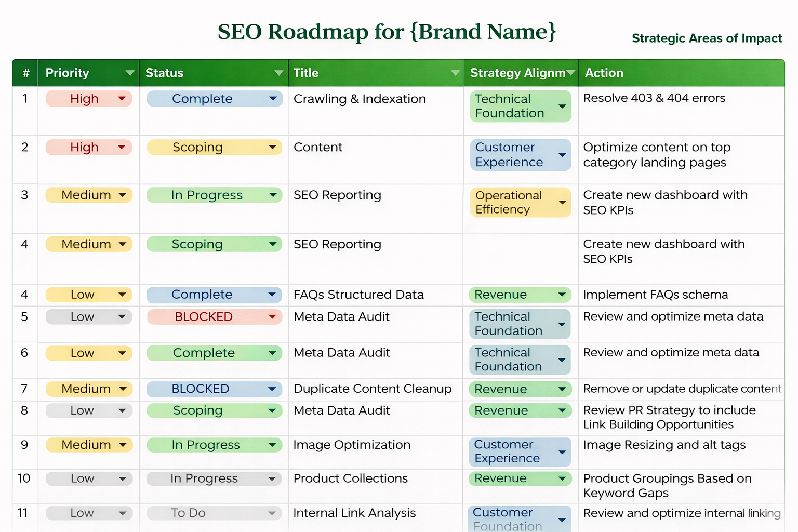Click the Title column filter arrow
The width and height of the screenshot is (798, 532).
455,73
